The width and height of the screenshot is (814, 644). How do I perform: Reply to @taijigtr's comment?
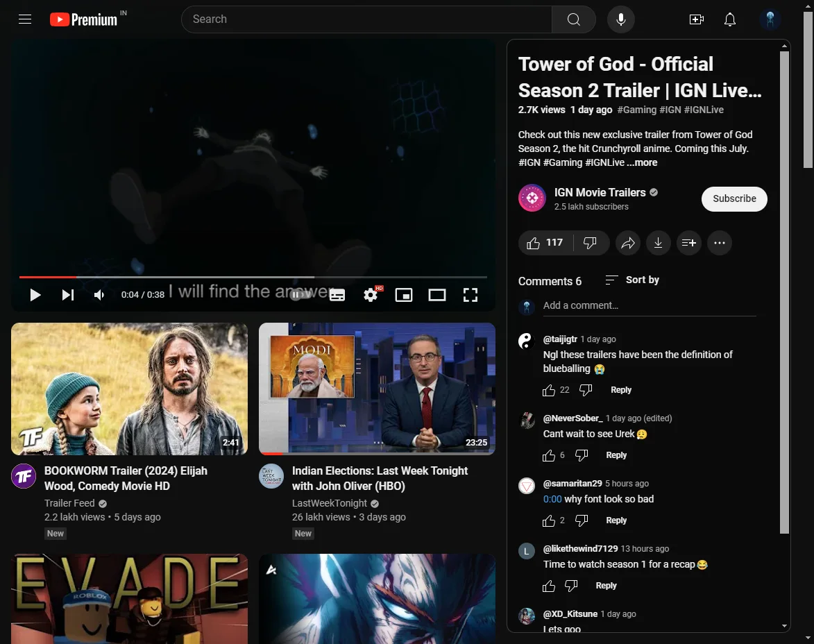point(620,390)
